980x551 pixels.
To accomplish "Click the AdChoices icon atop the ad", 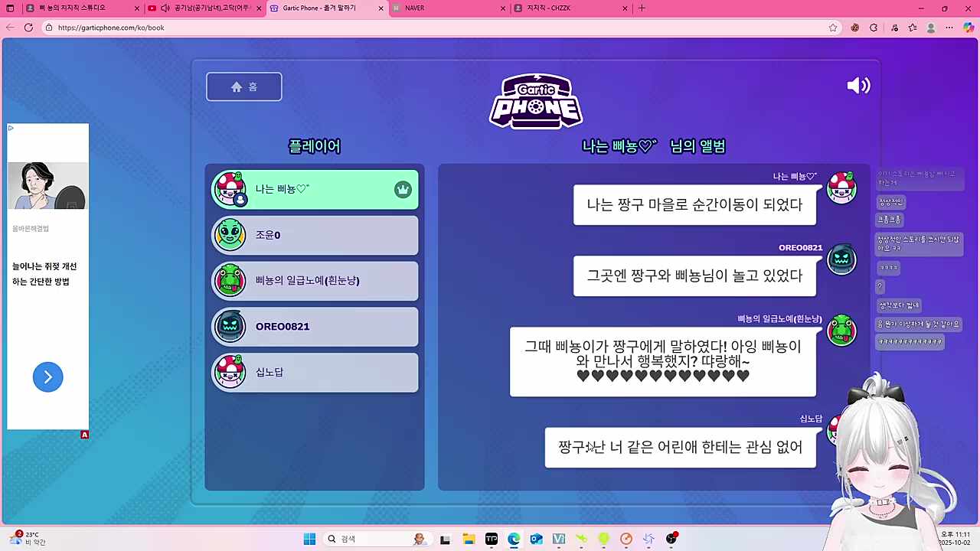I will pyautogui.click(x=11, y=128).
